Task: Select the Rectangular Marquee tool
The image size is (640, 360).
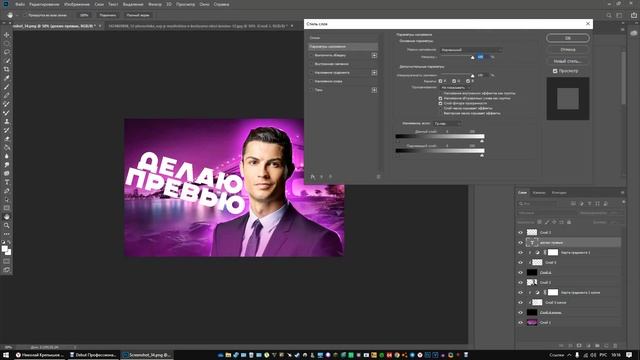Action: 7,44
